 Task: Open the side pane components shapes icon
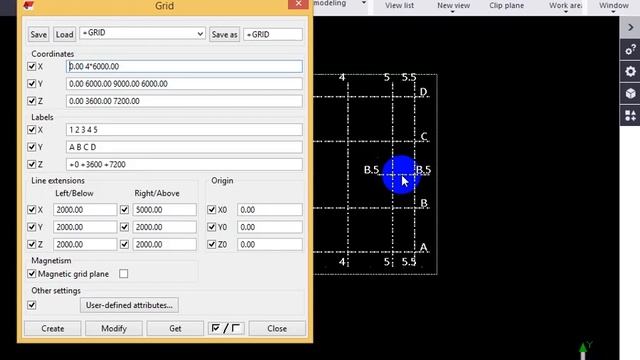coord(630,116)
